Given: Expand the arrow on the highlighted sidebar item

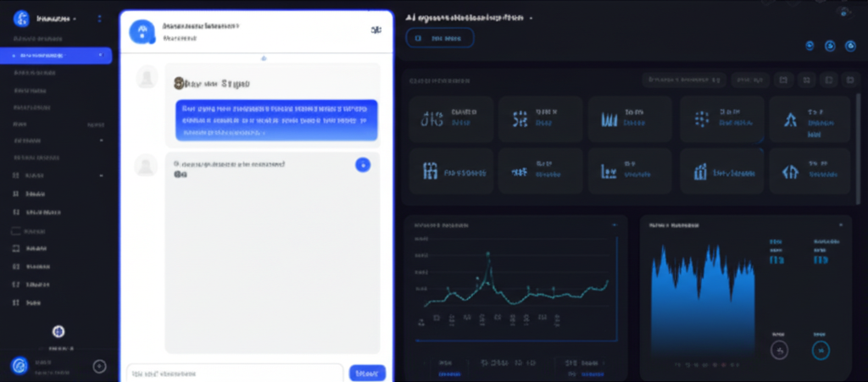Looking at the screenshot, I should pos(101,55).
